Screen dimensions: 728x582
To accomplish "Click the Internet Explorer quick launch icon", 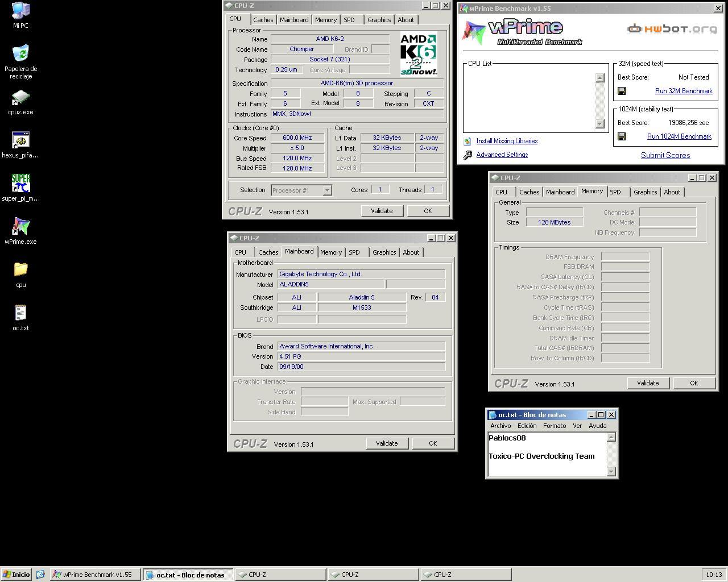I will [40, 575].
